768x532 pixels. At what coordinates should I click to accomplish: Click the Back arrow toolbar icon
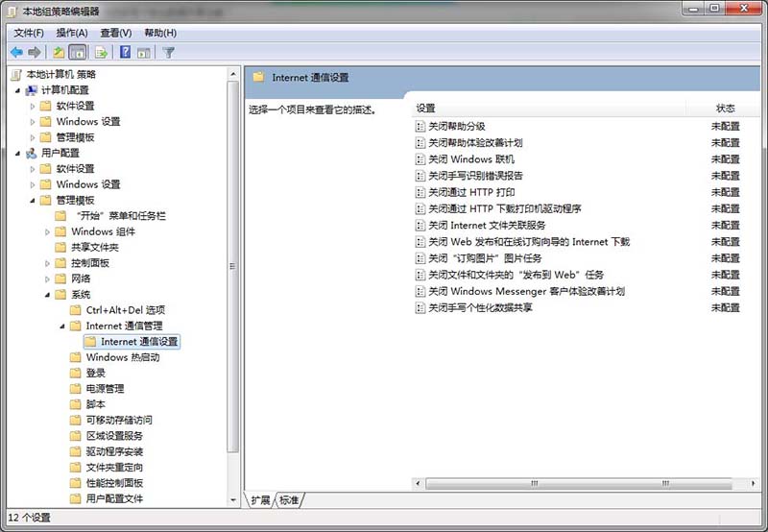click(x=16, y=52)
